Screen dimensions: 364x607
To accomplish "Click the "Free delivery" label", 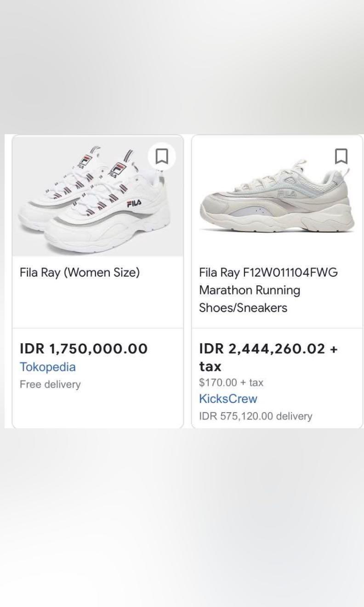I will (50, 385).
